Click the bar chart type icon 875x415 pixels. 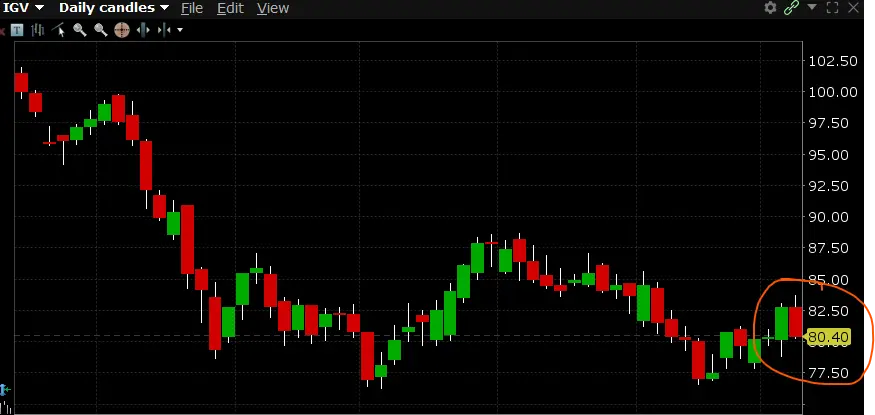click(x=37, y=30)
